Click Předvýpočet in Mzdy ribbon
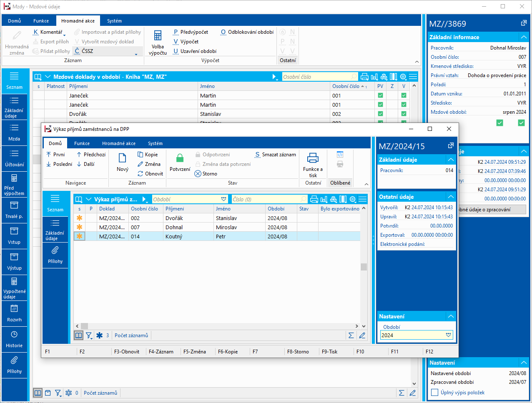 (191, 32)
